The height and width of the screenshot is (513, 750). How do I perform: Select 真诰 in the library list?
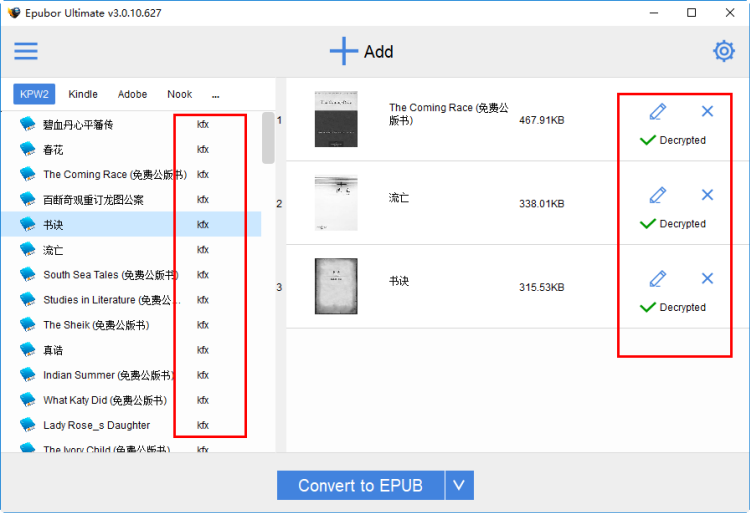point(53,350)
